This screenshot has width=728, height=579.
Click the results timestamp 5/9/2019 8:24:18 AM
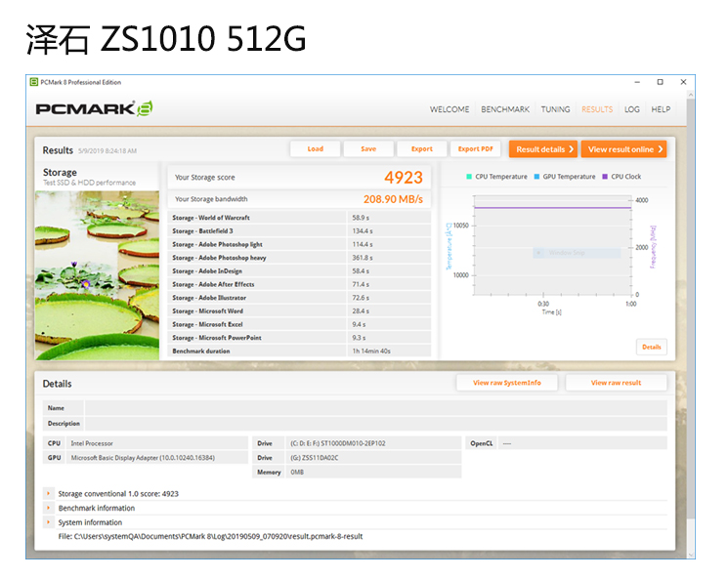point(107,151)
